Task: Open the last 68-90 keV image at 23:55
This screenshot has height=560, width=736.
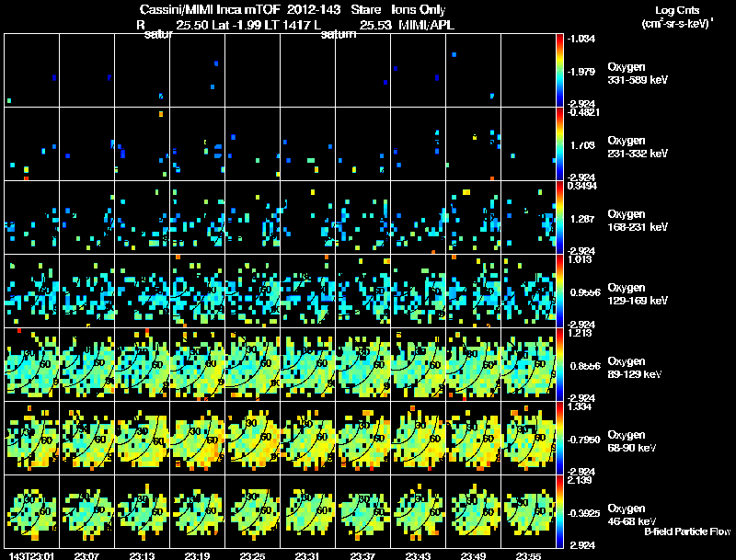Action: pos(528,438)
